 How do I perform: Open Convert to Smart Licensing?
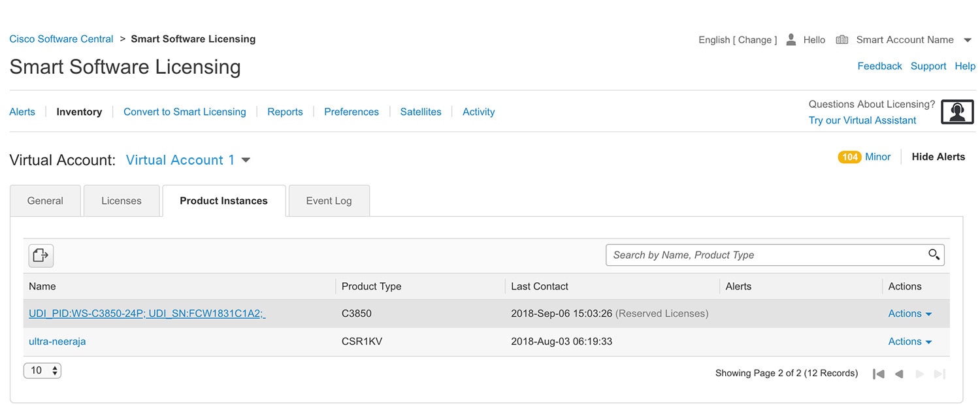pyautogui.click(x=185, y=112)
